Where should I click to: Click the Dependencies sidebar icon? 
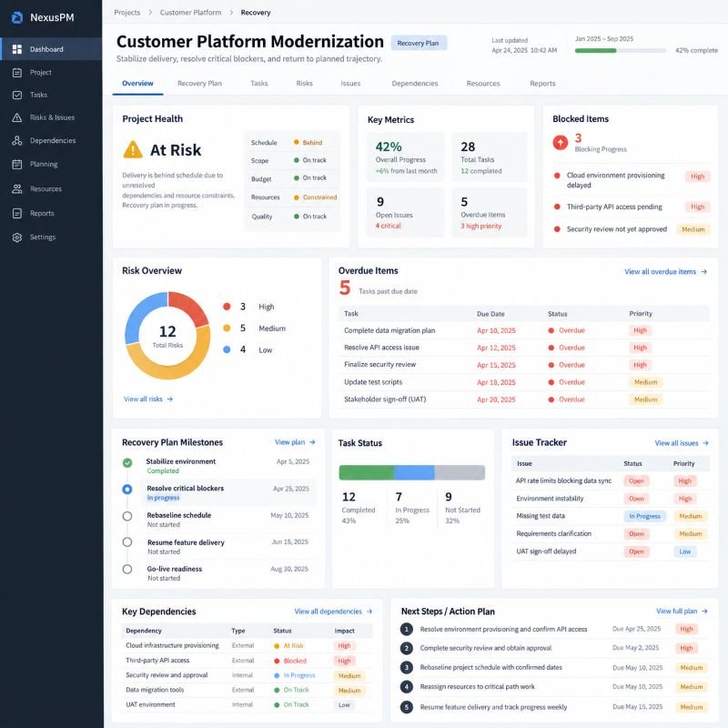click(17, 141)
